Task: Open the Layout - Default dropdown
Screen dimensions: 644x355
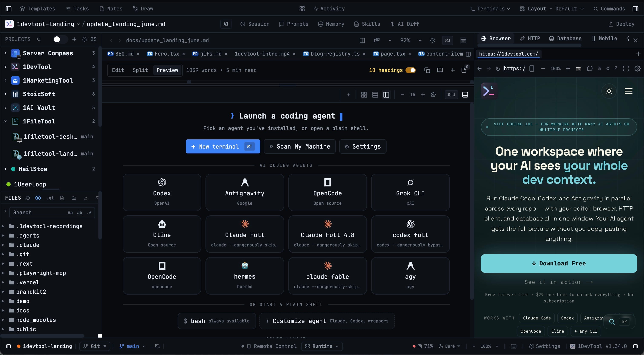Action: pos(552,9)
